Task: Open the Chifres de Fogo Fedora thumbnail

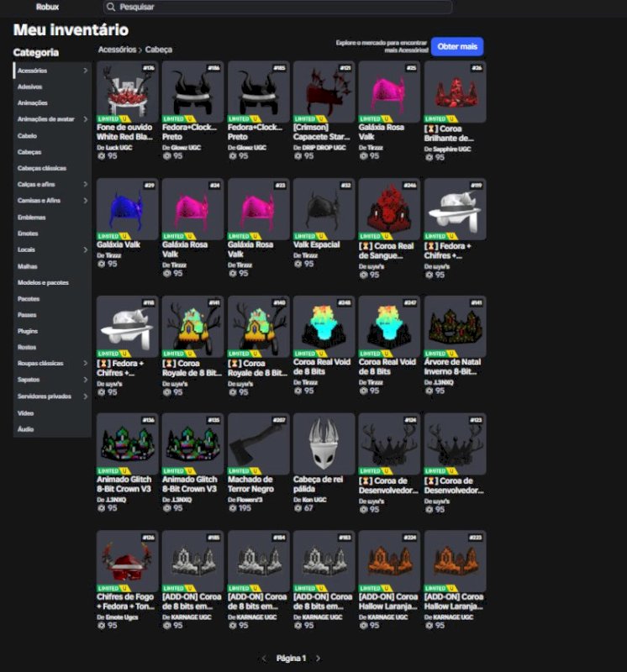Action: [x=128, y=561]
